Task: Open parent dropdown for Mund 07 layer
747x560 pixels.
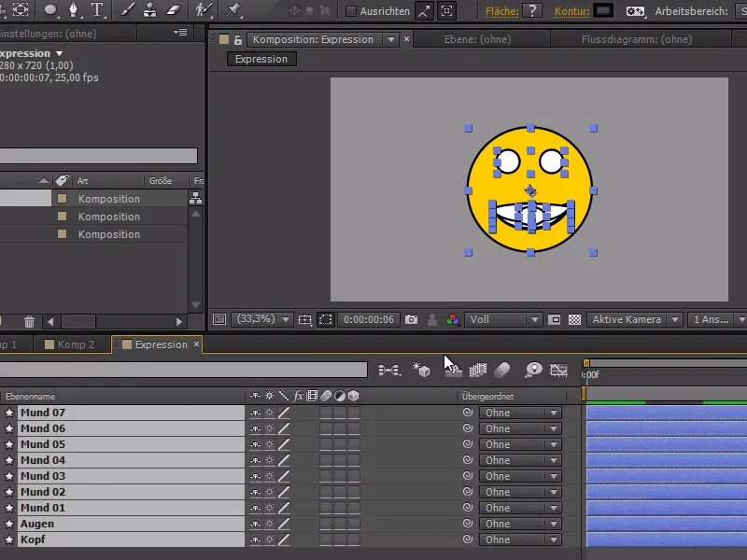Action: pos(520,413)
